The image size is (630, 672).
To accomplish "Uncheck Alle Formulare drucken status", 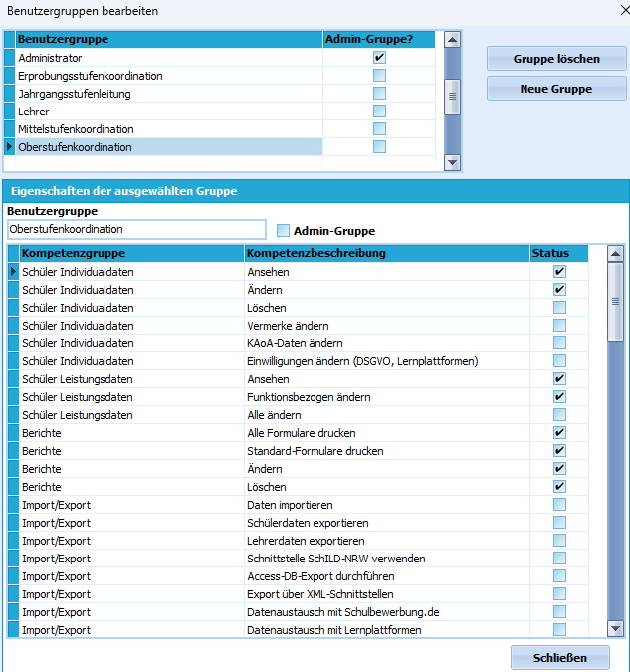I will [559, 433].
